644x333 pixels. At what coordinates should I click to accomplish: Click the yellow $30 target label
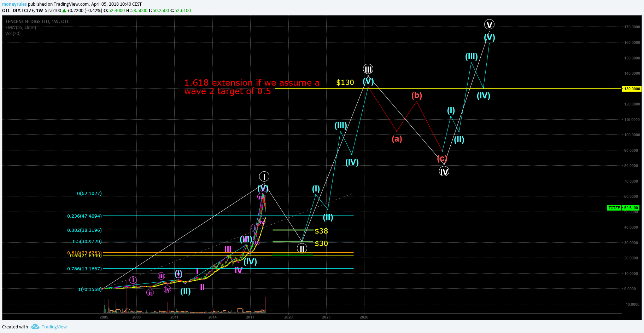point(321,243)
